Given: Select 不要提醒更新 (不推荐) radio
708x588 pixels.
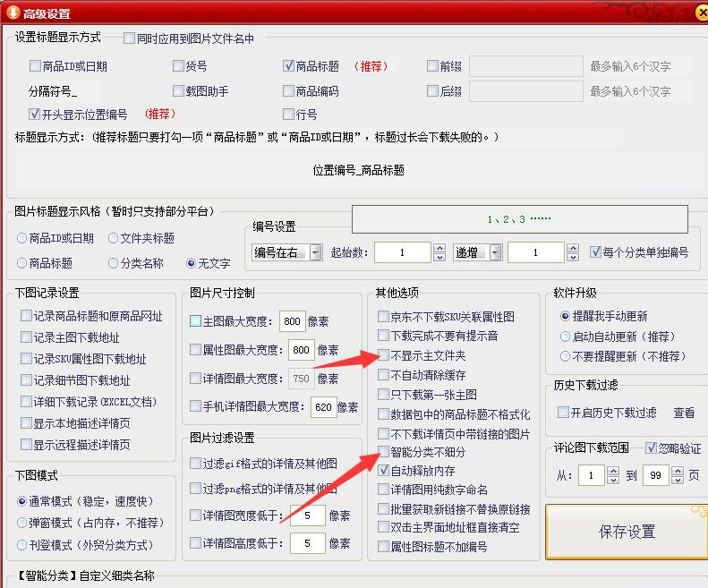Looking at the screenshot, I should [x=565, y=356].
